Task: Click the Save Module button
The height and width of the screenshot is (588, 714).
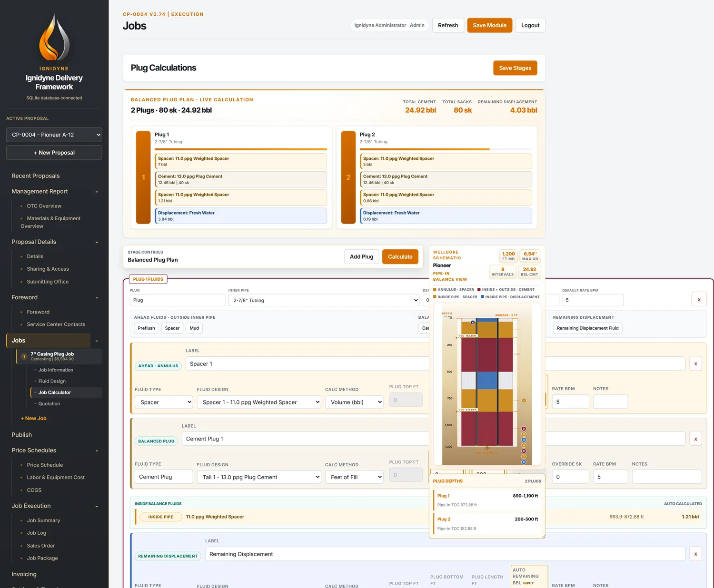Action: [x=489, y=25]
